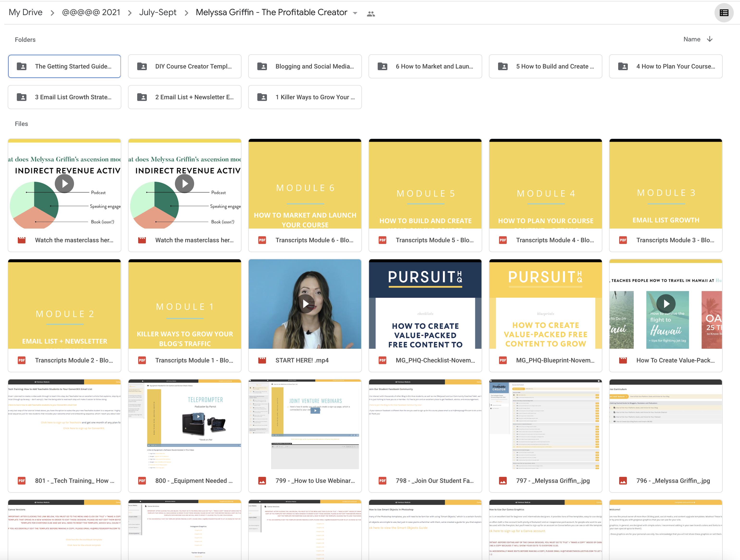
Task: Click shared folder icon of 1 Killer Ways
Action: (262, 97)
